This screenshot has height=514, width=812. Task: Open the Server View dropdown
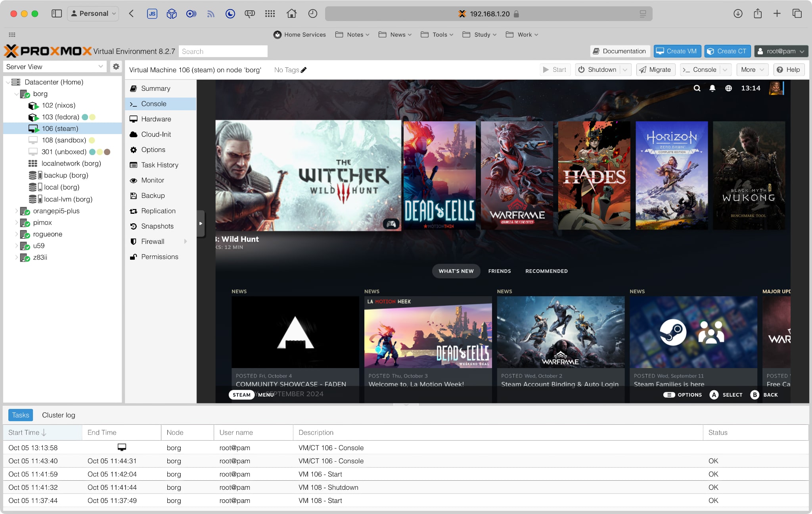[55, 67]
